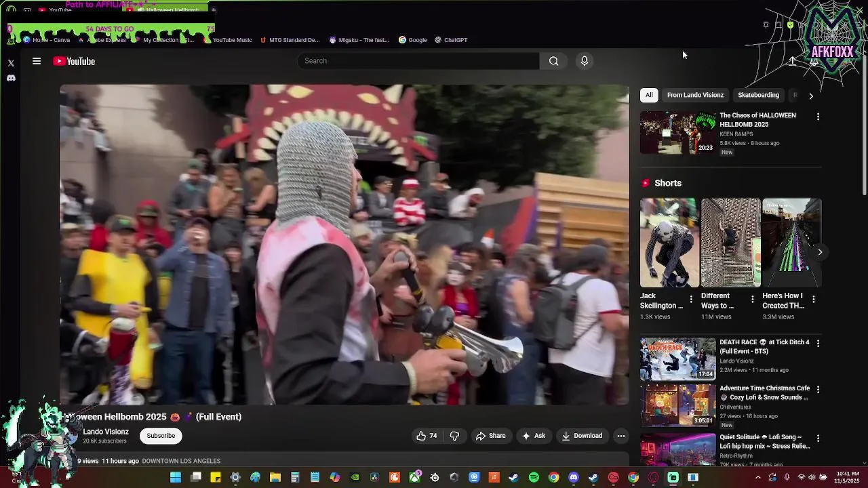Open Calculator from the taskbar
This screenshot has height=488, width=868.
[295, 478]
